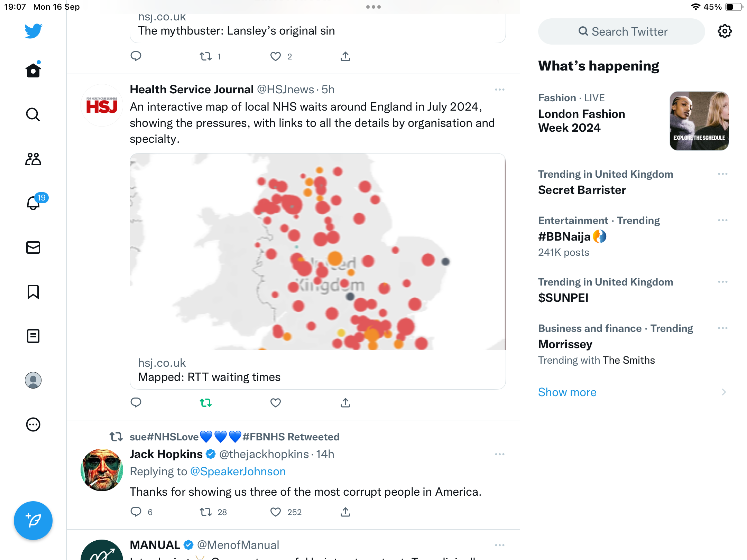The image size is (747, 560).
Task: Open the Communities people icon
Action: [x=33, y=159]
